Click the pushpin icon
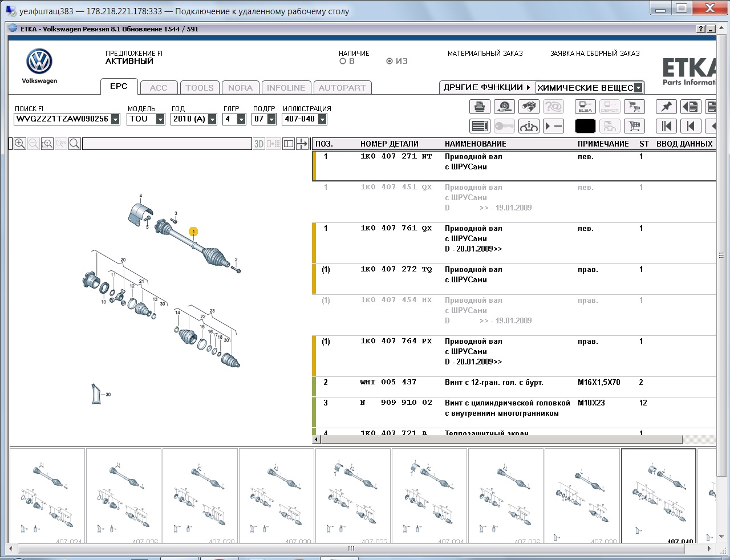 point(666,107)
